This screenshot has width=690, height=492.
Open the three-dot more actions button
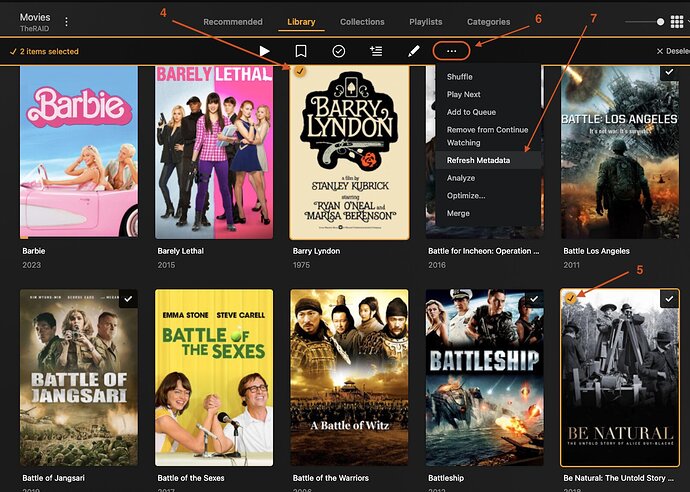coord(451,51)
